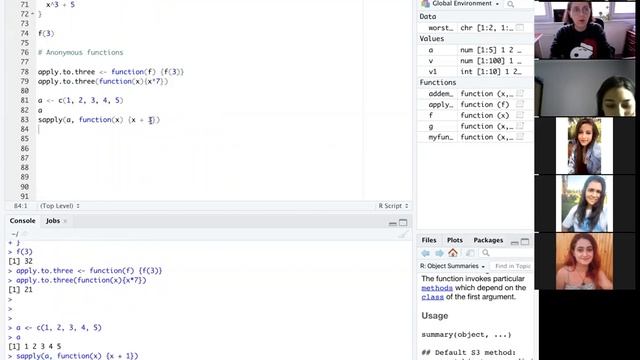Click 'summary(object, ...)' usage text

point(466,335)
